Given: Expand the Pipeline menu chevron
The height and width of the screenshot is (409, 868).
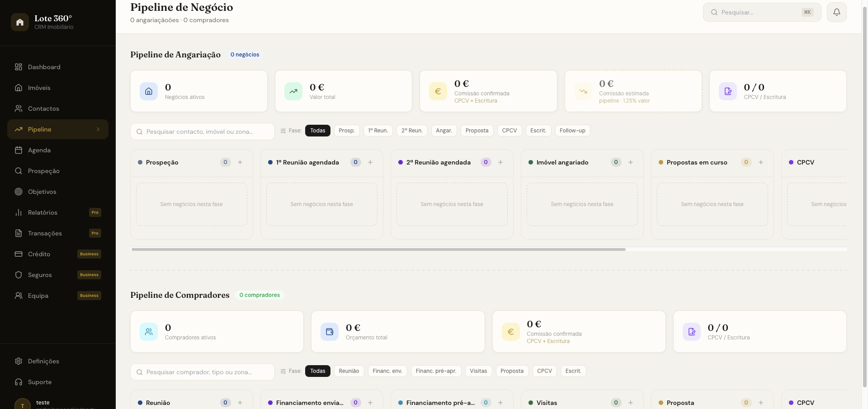Looking at the screenshot, I should [98, 129].
